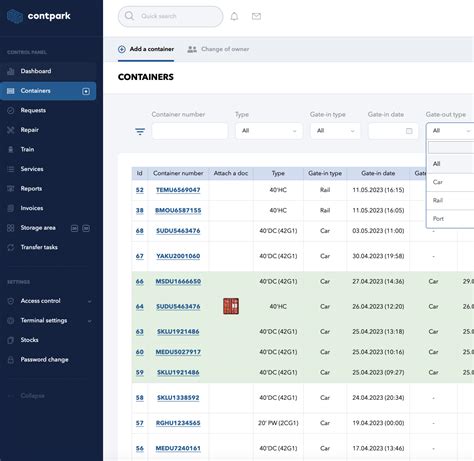Open the mail envelope icon

pyautogui.click(x=256, y=16)
